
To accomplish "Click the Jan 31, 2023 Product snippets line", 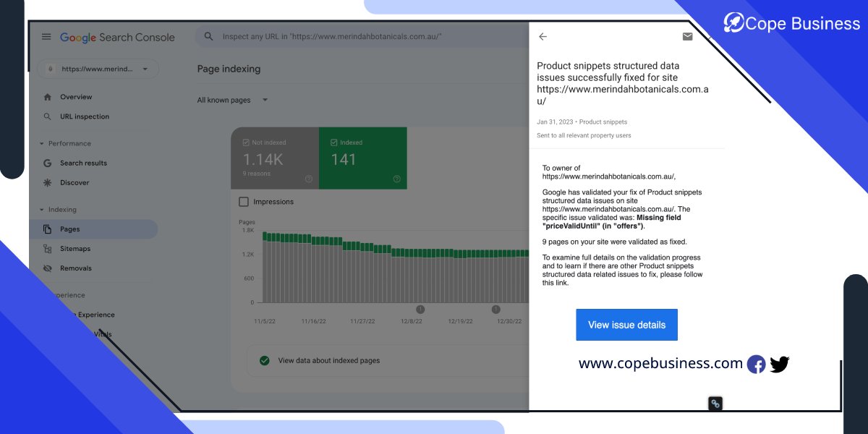I will coord(582,122).
